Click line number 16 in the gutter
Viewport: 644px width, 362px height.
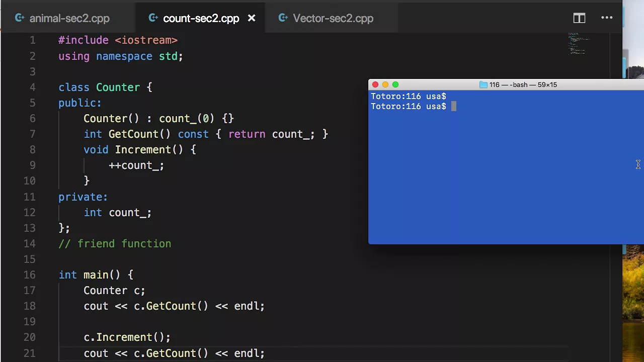coord(30,275)
